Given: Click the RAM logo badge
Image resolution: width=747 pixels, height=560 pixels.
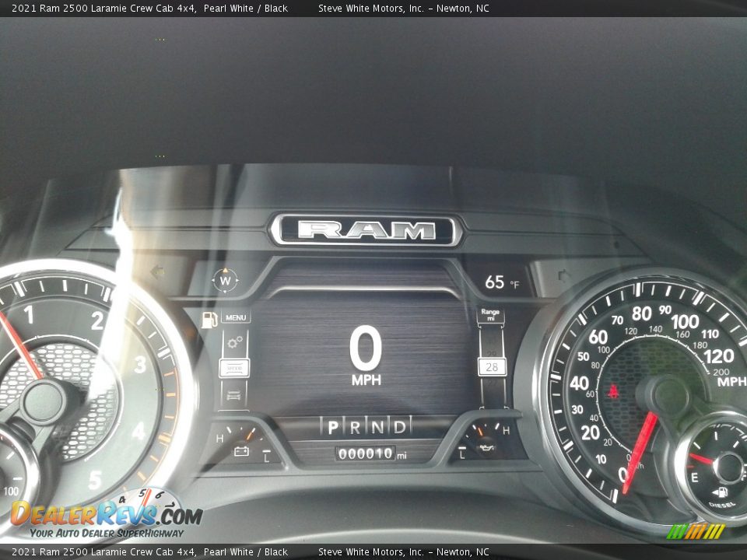Looking at the screenshot, I should (x=366, y=231).
